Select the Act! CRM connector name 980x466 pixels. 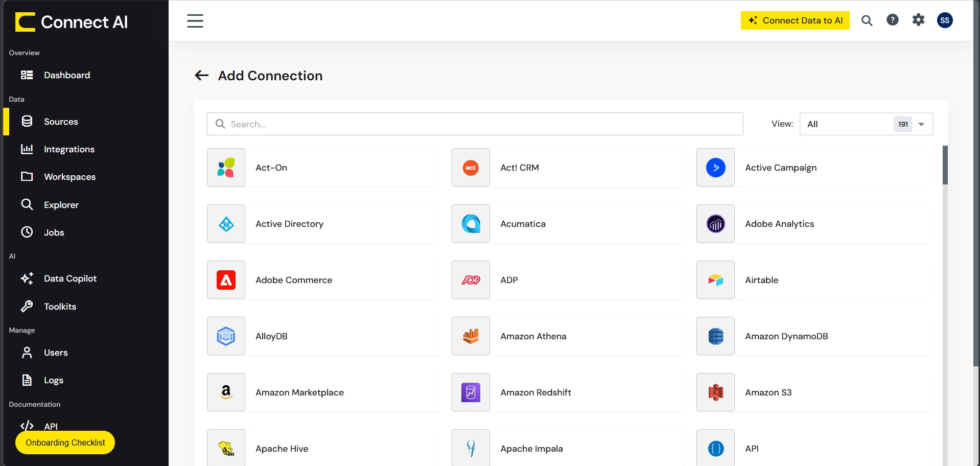point(520,168)
